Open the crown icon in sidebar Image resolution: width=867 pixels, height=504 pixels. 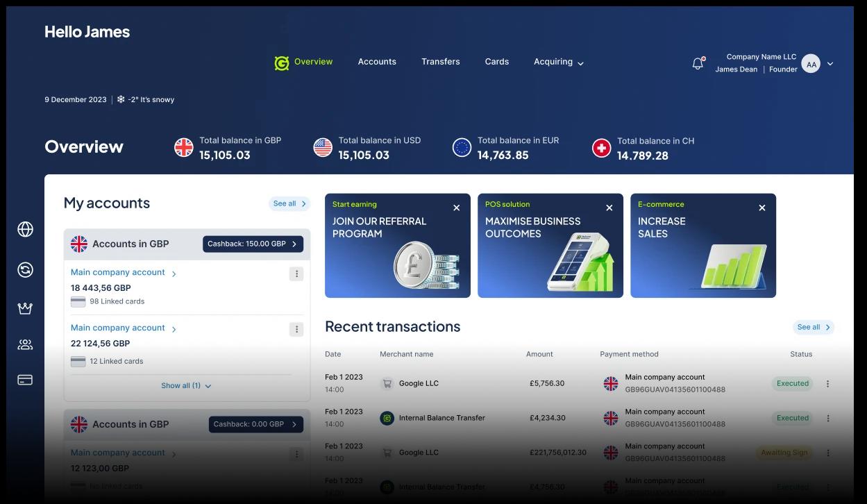(x=25, y=308)
